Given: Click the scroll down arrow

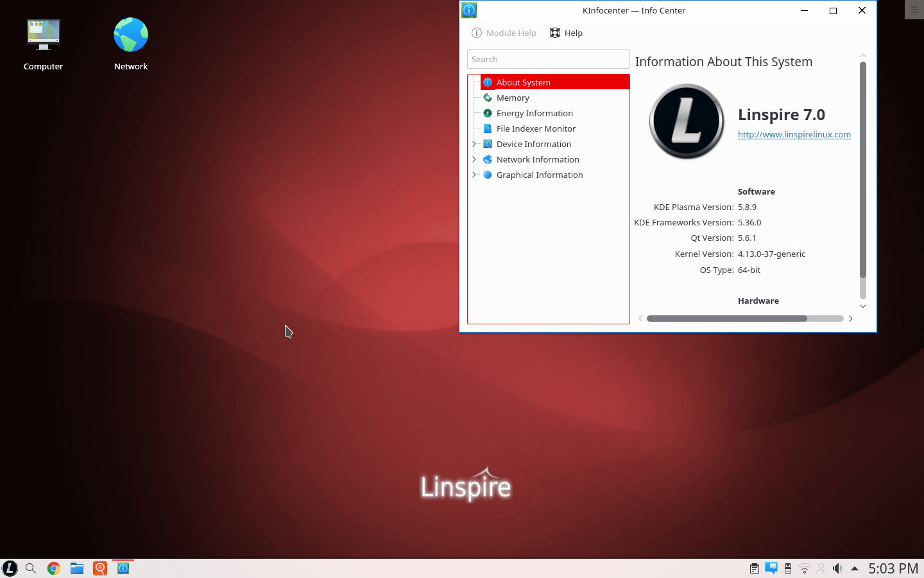Looking at the screenshot, I should pos(863,306).
